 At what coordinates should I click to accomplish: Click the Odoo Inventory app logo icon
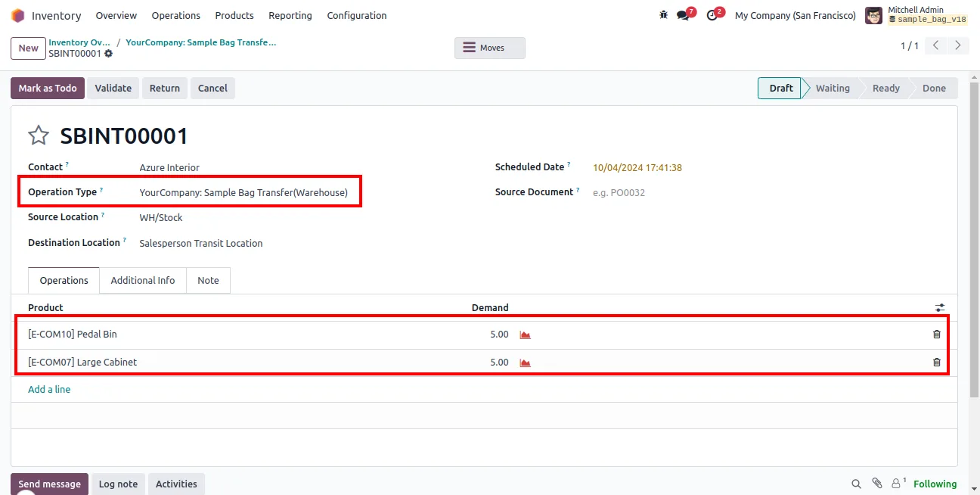click(17, 15)
